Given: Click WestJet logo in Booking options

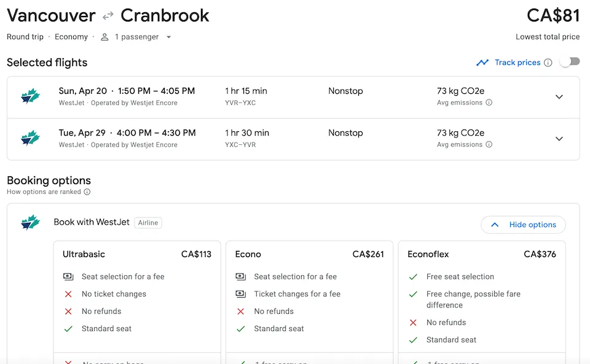Looking at the screenshot, I should (30, 222).
